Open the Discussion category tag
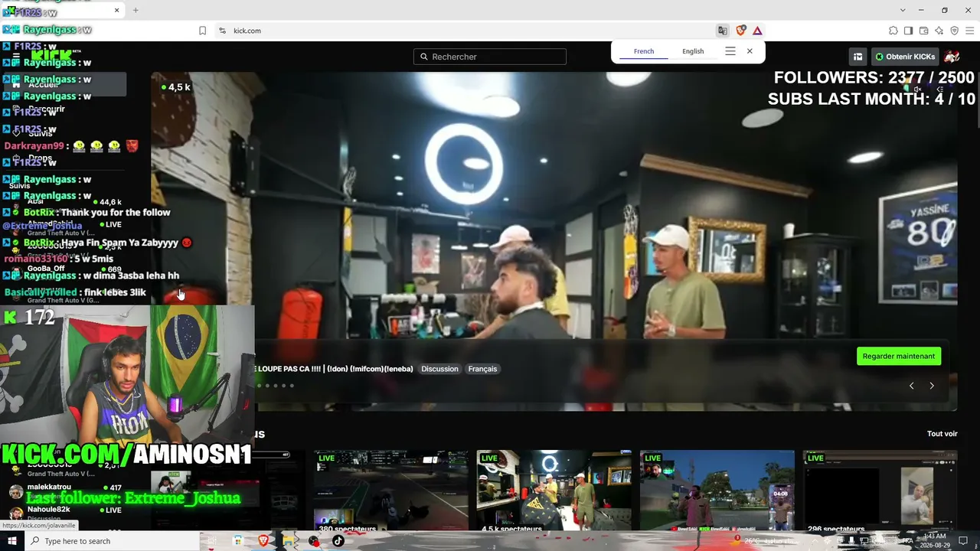980x551 pixels. click(x=439, y=369)
